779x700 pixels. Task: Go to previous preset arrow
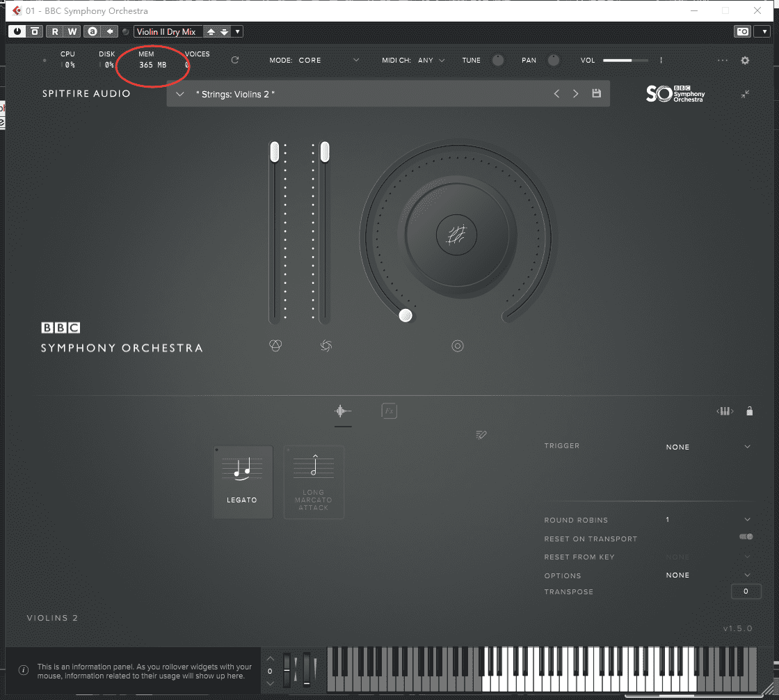click(556, 94)
